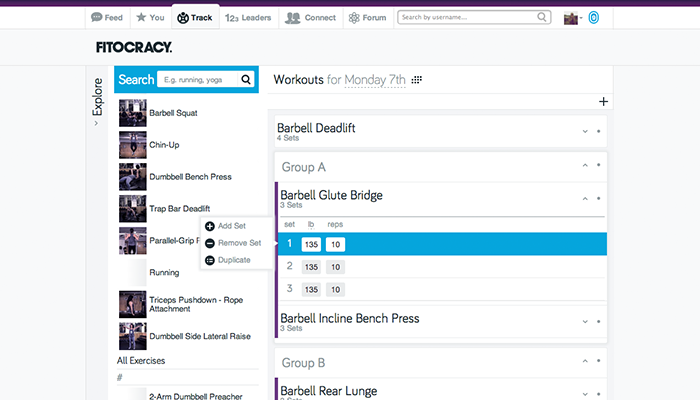The height and width of the screenshot is (400, 700).
Task: Expand the Explore side panel
Action: coord(97,102)
